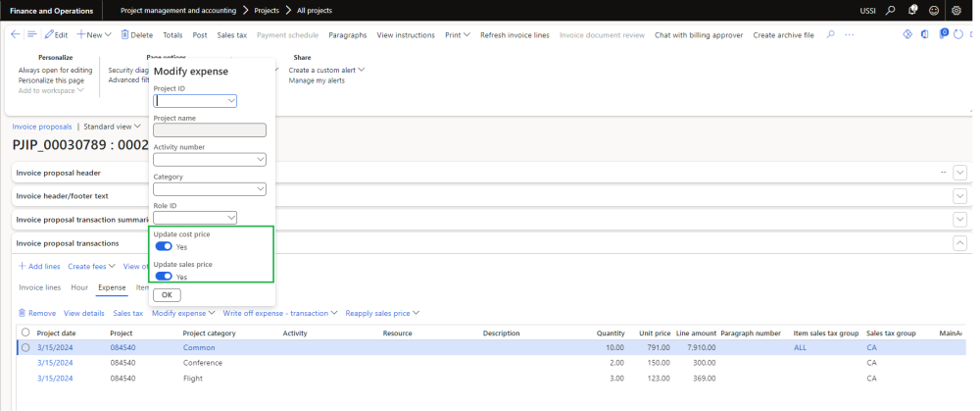Image resolution: width=980 pixels, height=411 pixels.
Task: Open the navigation list hamburger icon
Action: coord(31,35)
